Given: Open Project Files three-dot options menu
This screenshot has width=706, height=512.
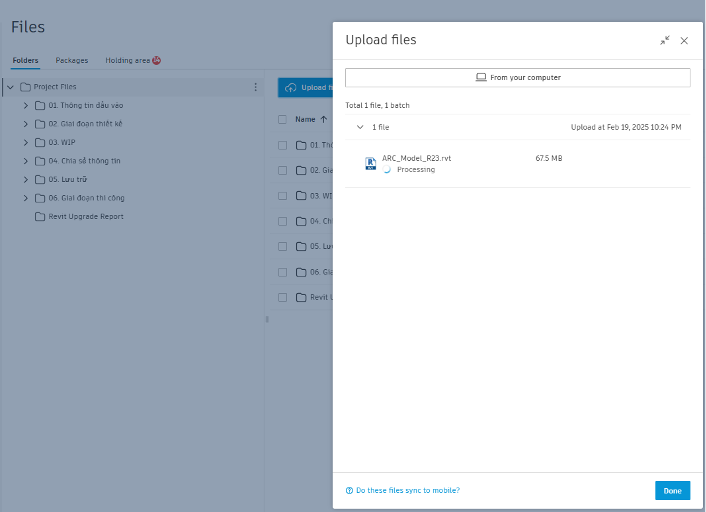Looking at the screenshot, I should click(x=255, y=87).
